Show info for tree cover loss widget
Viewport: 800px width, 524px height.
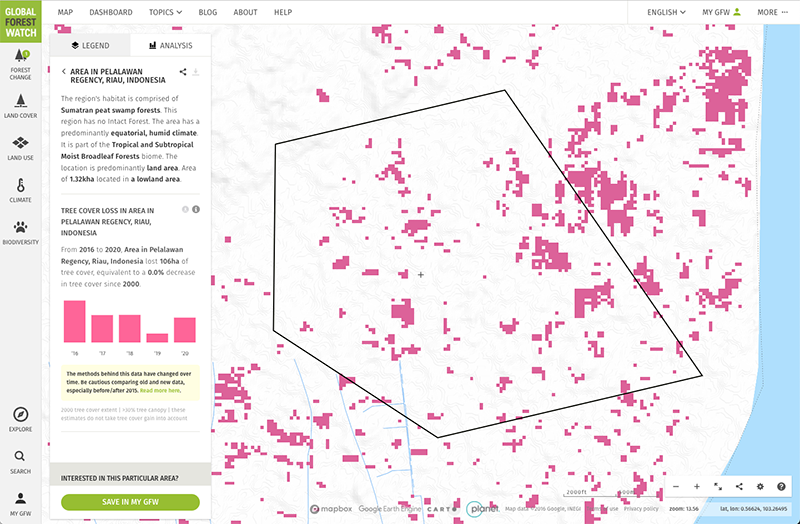tap(196, 209)
